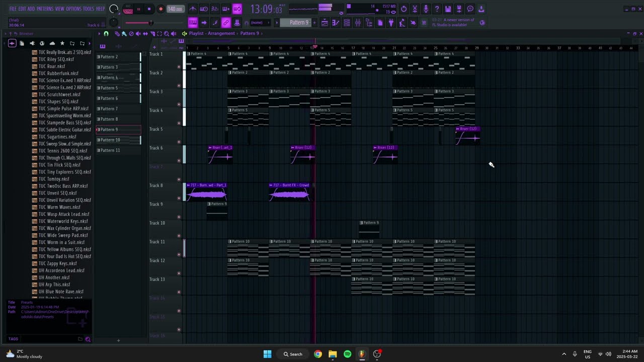Expand the browser options arrow

6,34
